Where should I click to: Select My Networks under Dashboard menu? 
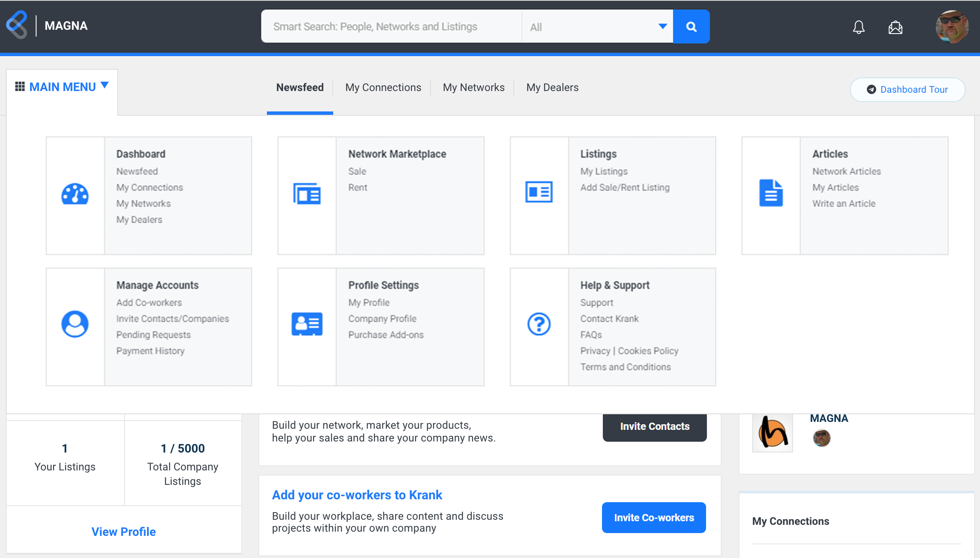coord(144,204)
